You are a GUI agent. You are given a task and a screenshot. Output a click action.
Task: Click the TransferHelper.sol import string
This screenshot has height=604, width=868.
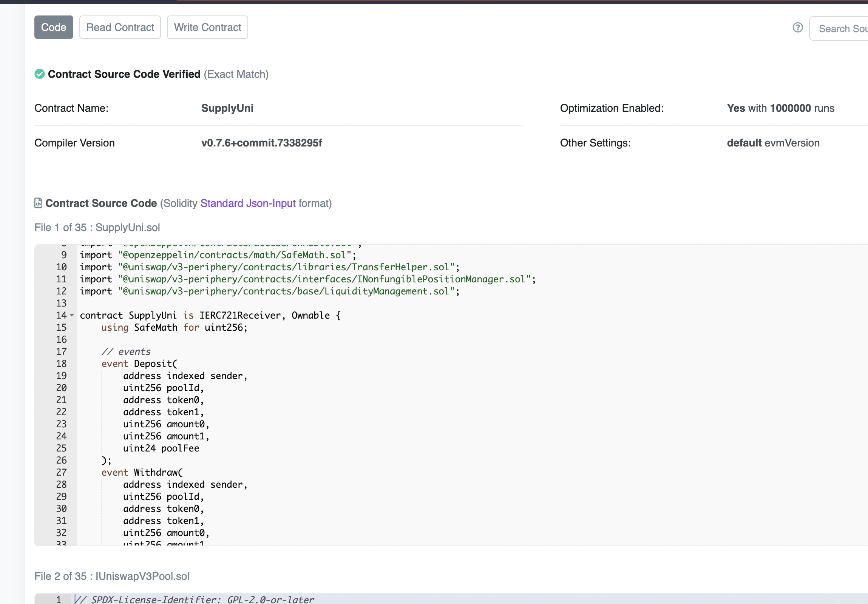pyautogui.click(x=286, y=267)
